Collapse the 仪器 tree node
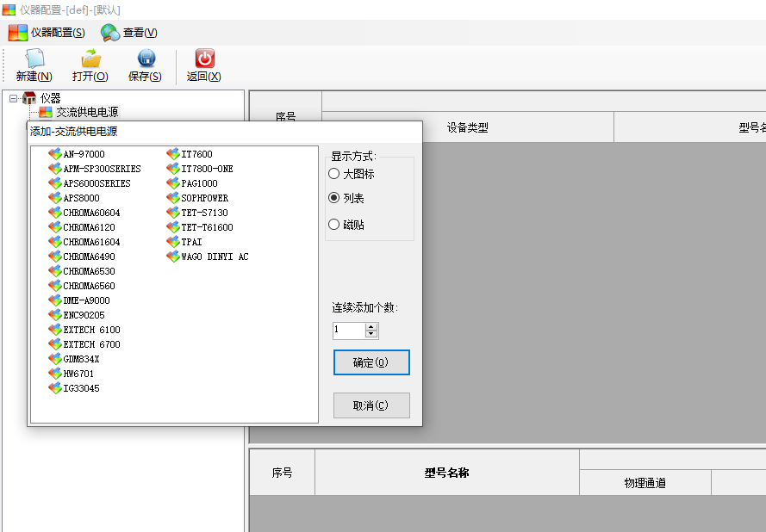This screenshot has width=766, height=532. point(13,98)
